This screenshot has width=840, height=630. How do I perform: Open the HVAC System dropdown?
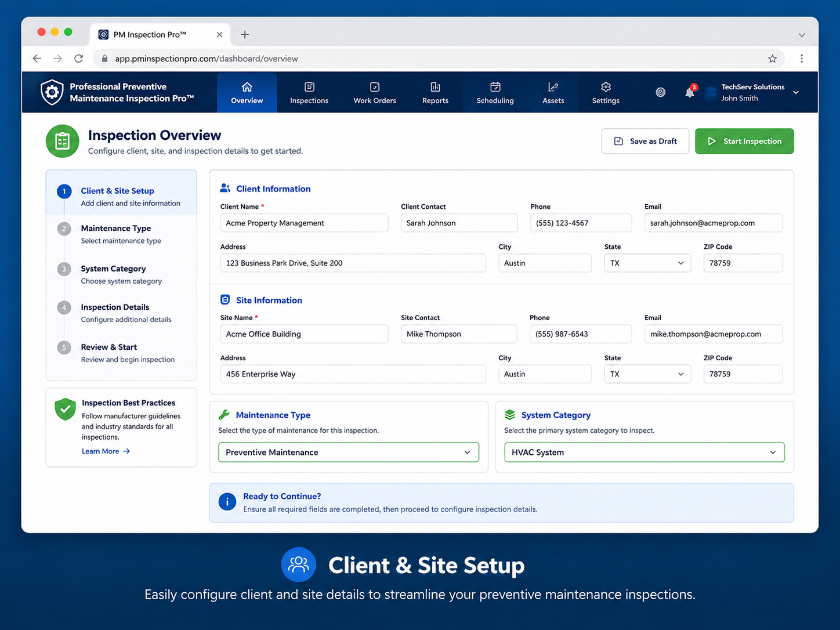[645, 452]
